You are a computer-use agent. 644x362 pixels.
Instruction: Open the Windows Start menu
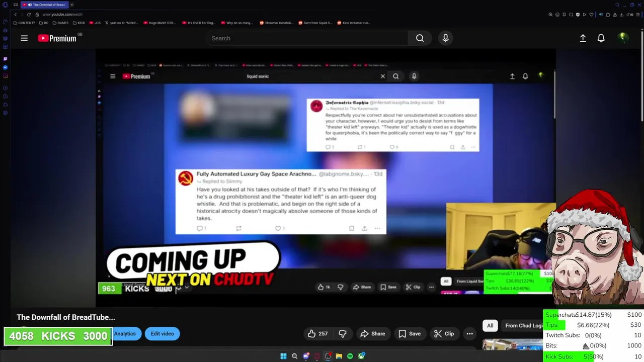coord(283,356)
